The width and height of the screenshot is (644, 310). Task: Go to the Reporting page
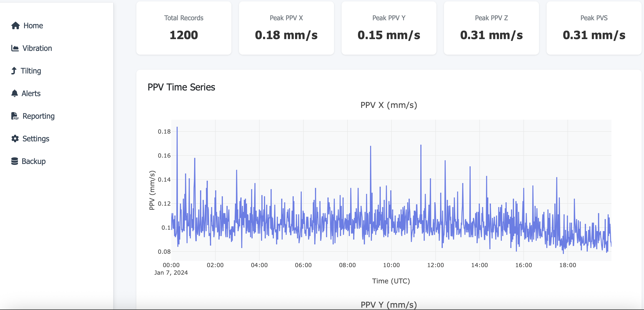pyautogui.click(x=39, y=116)
